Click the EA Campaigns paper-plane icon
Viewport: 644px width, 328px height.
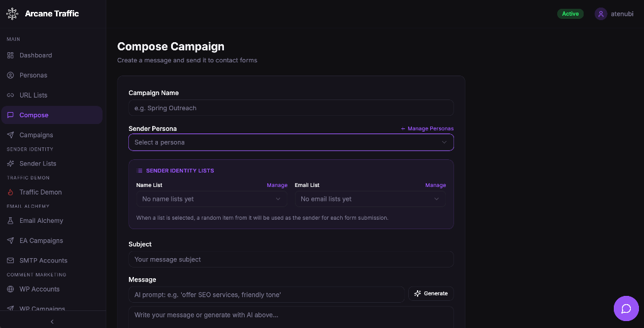pyautogui.click(x=11, y=240)
